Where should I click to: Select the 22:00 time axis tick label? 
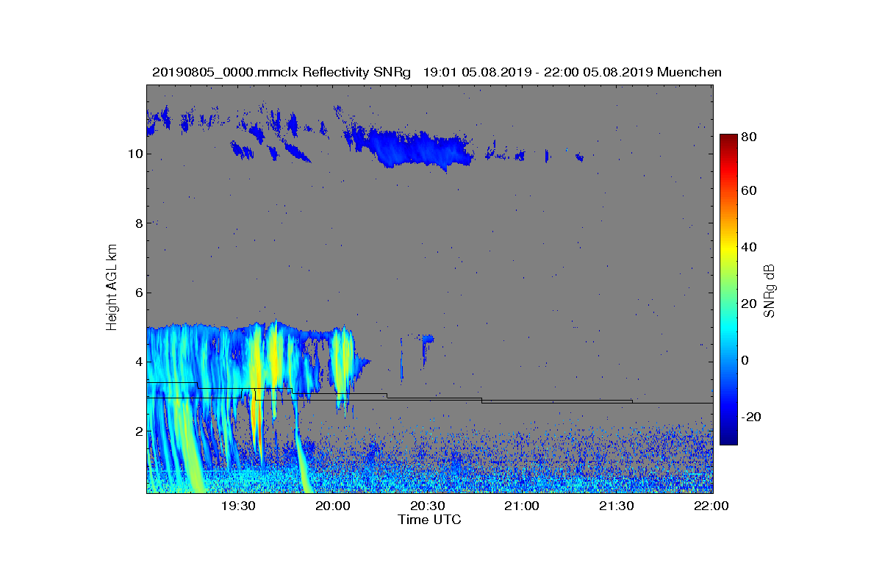[711, 506]
